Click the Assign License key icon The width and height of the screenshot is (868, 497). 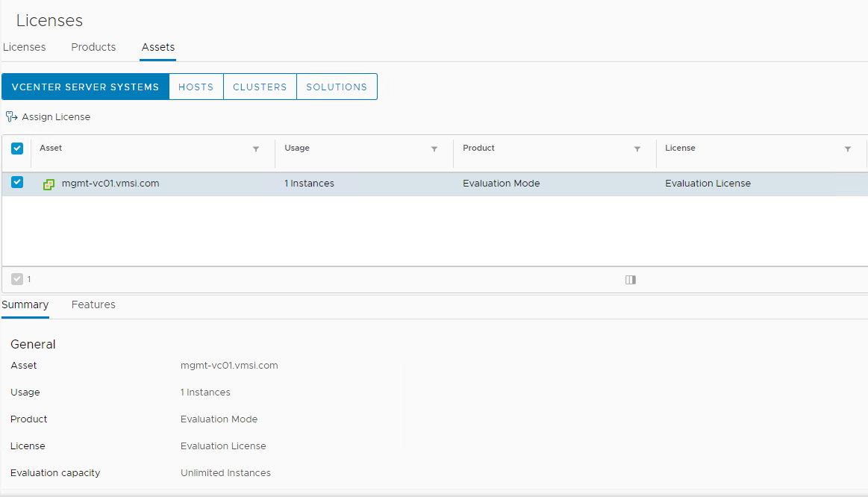[x=11, y=117]
